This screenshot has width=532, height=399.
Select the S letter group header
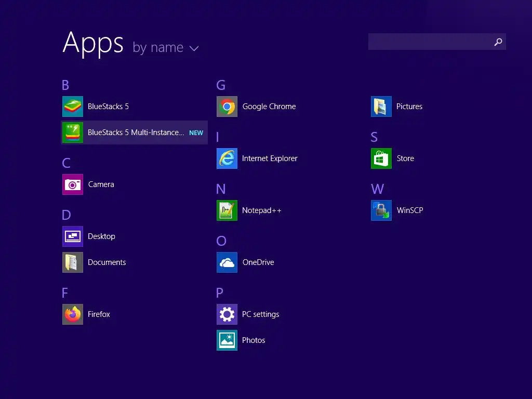pos(374,137)
